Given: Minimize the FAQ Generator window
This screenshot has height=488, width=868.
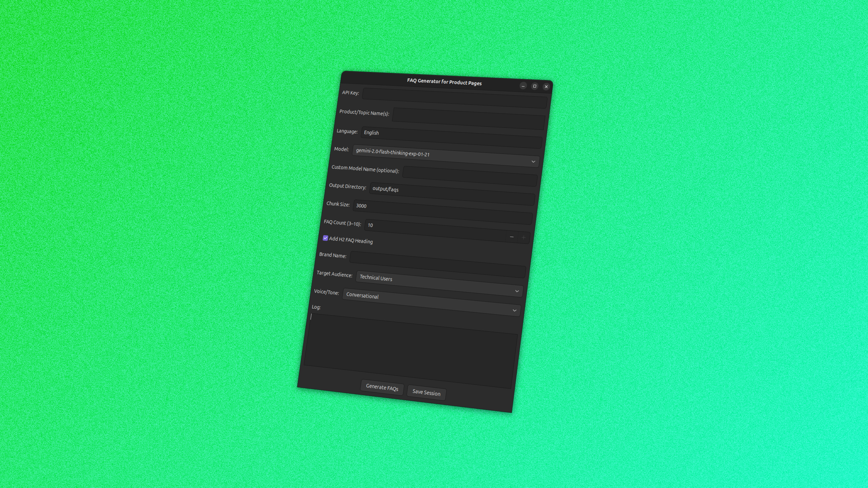Looking at the screenshot, I should (523, 86).
